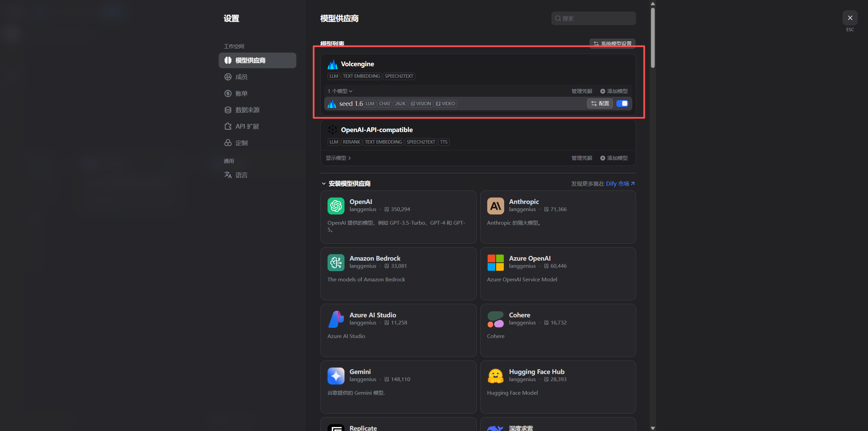Screen dimensions: 868x431
Task: Disable the seed 1.6 model toggle
Action: [622, 104]
